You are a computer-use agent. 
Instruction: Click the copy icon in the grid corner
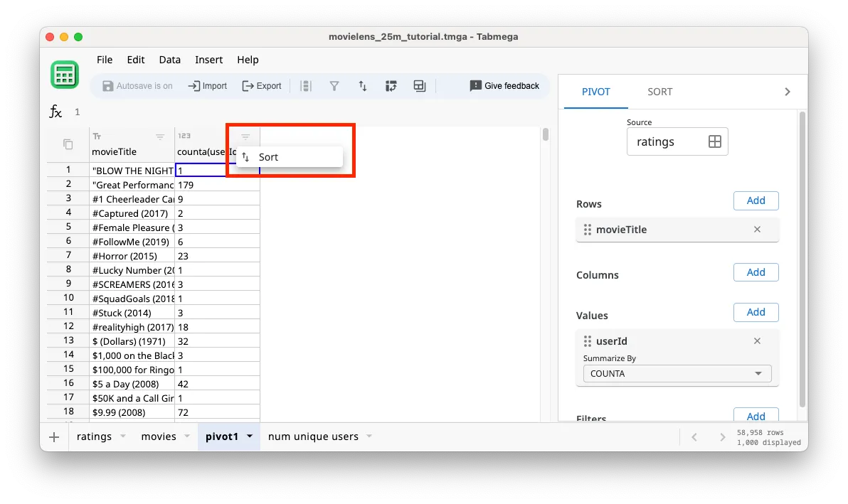click(x=68, y=144)
